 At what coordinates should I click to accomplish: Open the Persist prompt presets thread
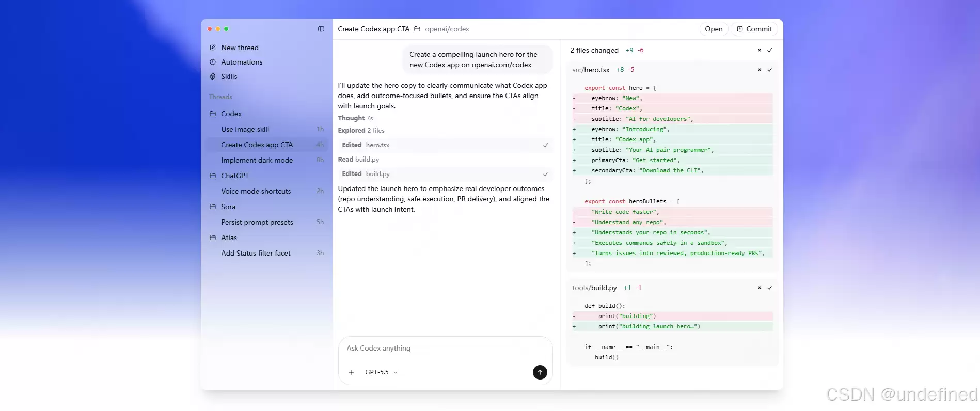[266, 222]
